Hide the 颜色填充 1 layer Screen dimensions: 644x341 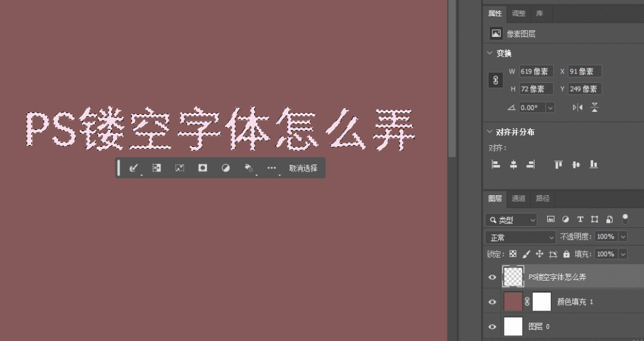tap(492, 302)
